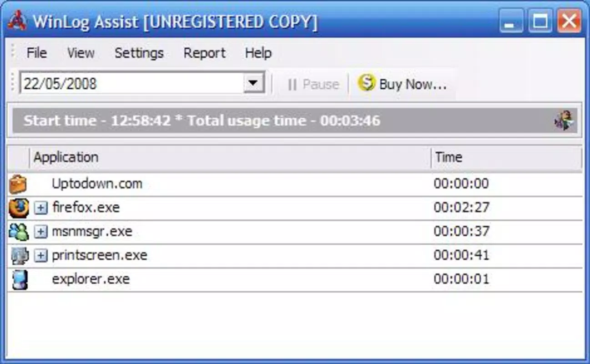Minimize the WinLog Assist window
This screenshot has height=364, width=590.
[510, 21]
